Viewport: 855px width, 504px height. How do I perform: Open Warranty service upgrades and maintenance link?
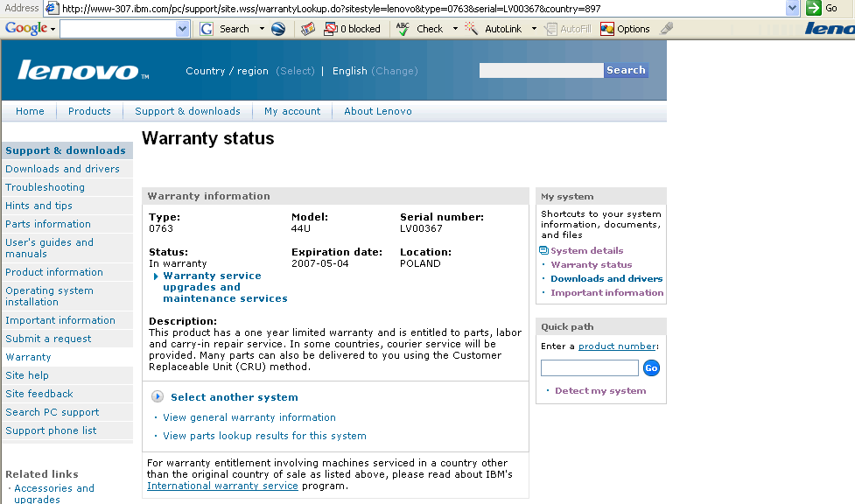tap(225, 288)
